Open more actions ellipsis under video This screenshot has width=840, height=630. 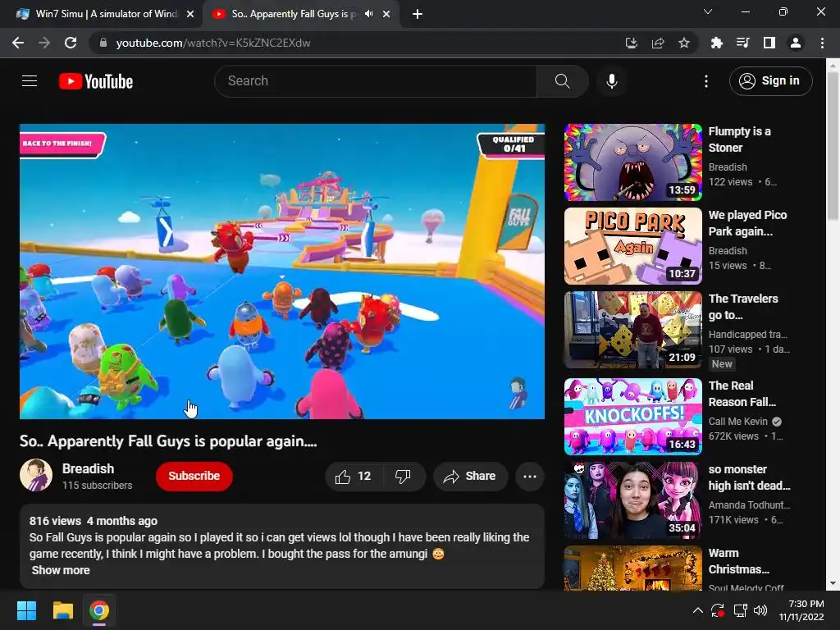(530, 477)
